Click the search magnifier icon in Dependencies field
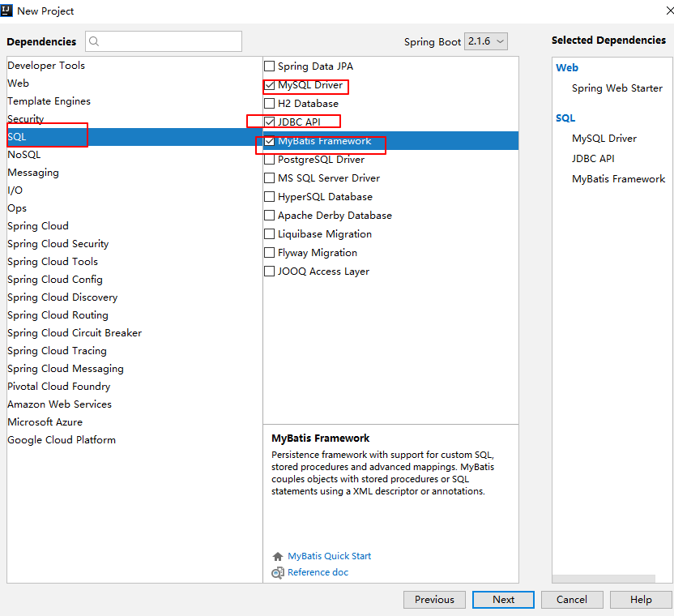674x616 pixels. 94,41
